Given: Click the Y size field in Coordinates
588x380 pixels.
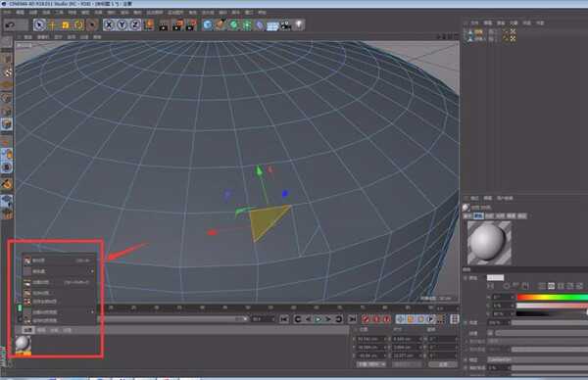Looking at the screenshot, I should (407, 347).
